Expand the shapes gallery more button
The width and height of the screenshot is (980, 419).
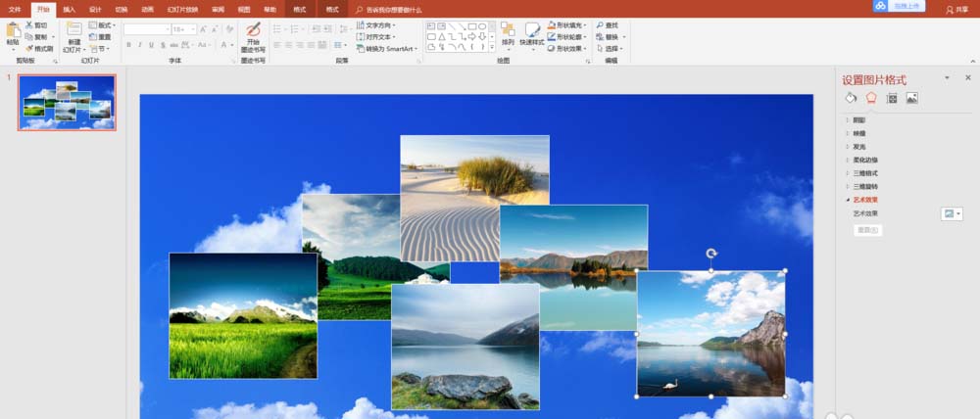click(492, 47)
